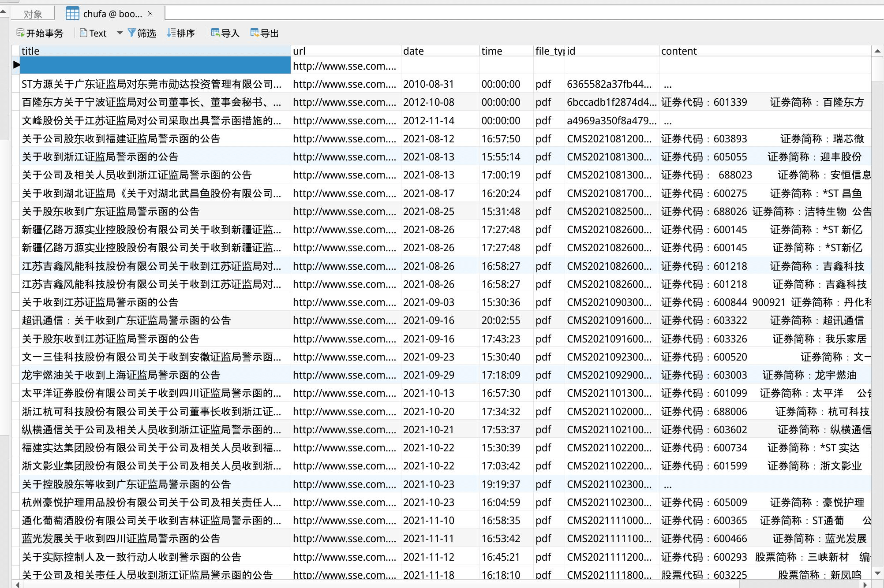884x588 pixels.
Task: Click the 开始事务 begin transaction icon
Action: tap(20, 33)
